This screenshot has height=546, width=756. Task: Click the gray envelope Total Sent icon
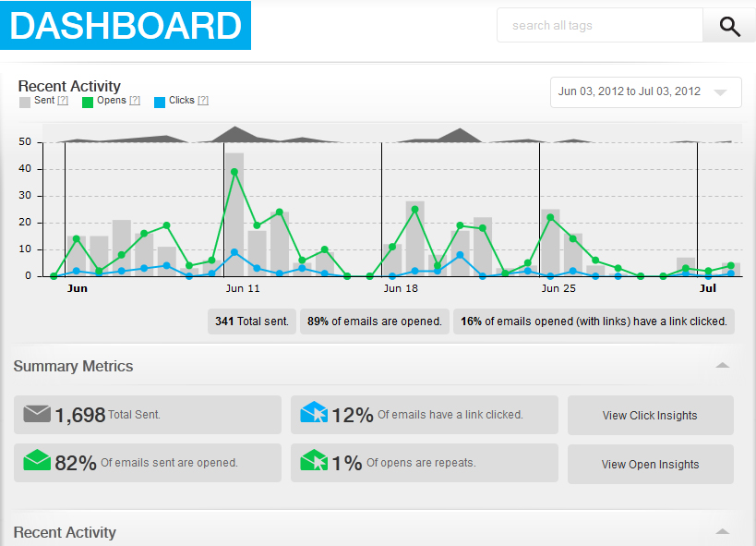[x=37, y=414]
